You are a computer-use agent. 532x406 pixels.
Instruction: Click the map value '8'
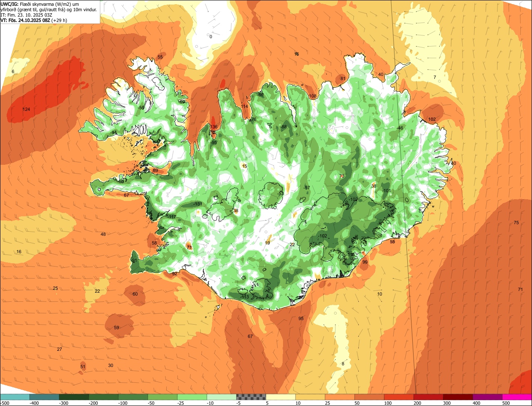[x=343, y=364]
